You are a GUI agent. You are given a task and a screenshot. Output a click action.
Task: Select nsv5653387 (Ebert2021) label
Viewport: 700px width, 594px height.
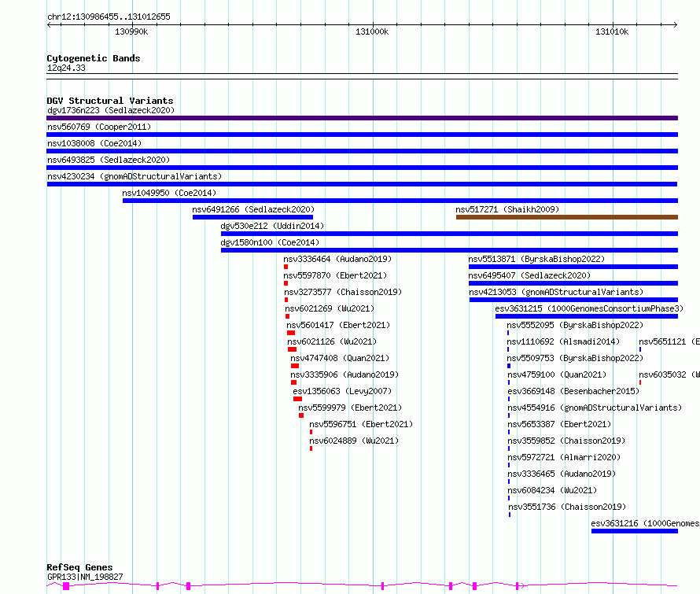tap(559, 424)
